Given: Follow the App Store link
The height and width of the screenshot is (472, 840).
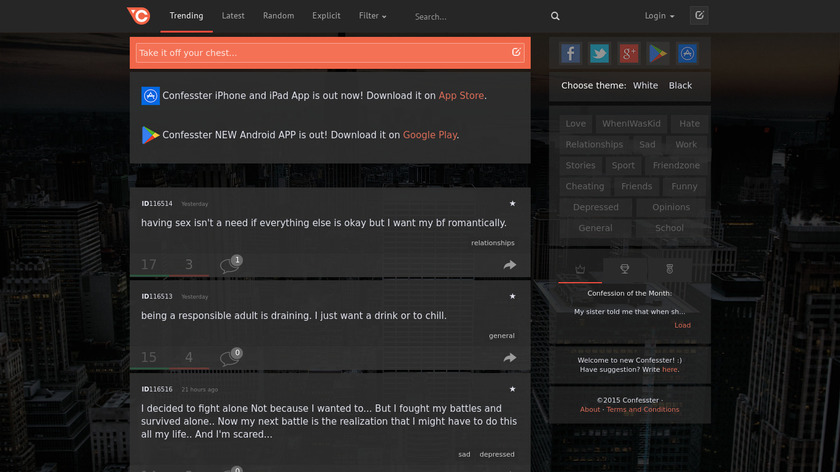Looking at the screenshot, I should 461,95.
